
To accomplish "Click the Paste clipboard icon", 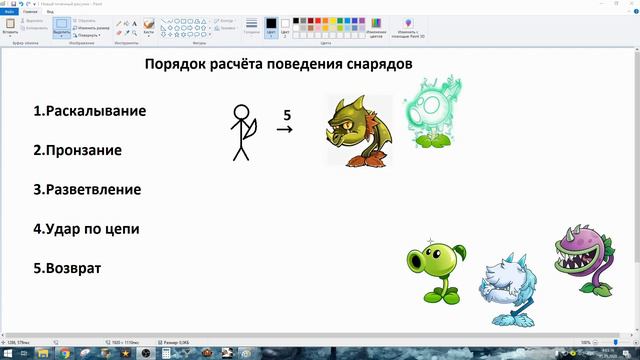I will pyautogui.click(x=10, y=24).
